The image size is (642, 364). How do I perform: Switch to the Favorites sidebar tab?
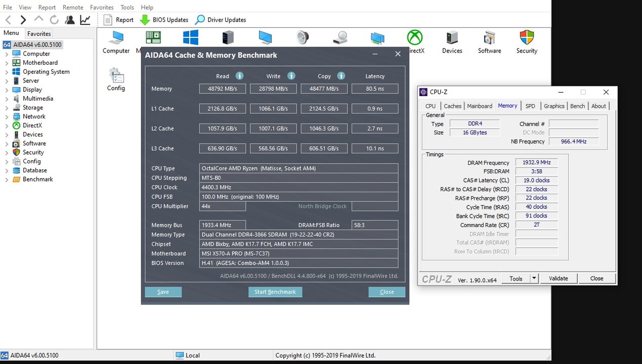click(39, 34)
